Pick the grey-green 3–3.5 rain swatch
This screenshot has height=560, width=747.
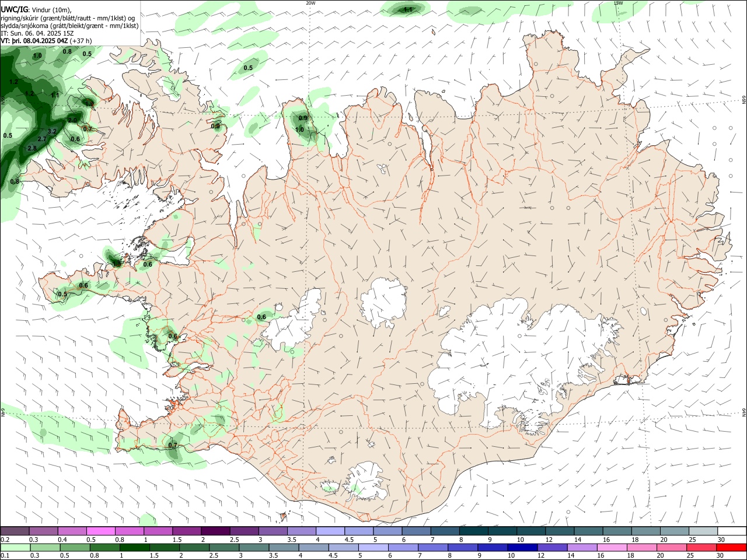point(254,548)
